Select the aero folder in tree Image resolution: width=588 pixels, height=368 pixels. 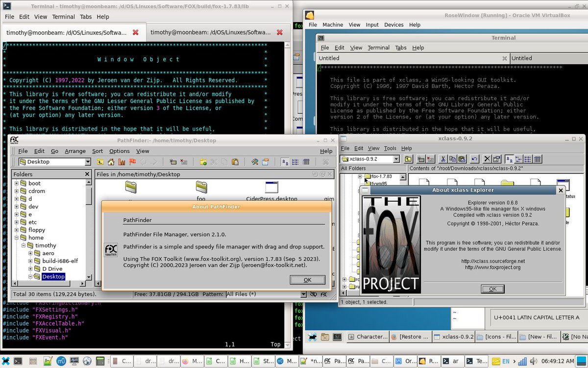pyautogui.click(x=48, y=253)
